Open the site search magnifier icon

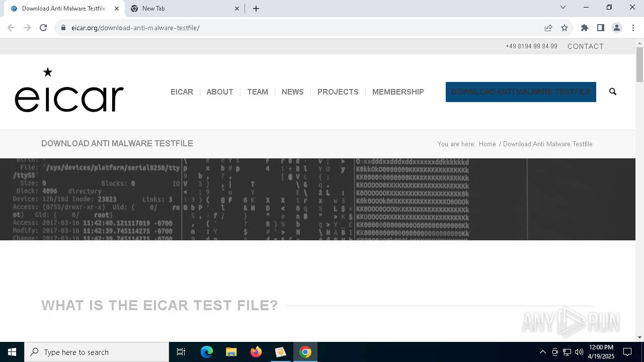(613, 92)
